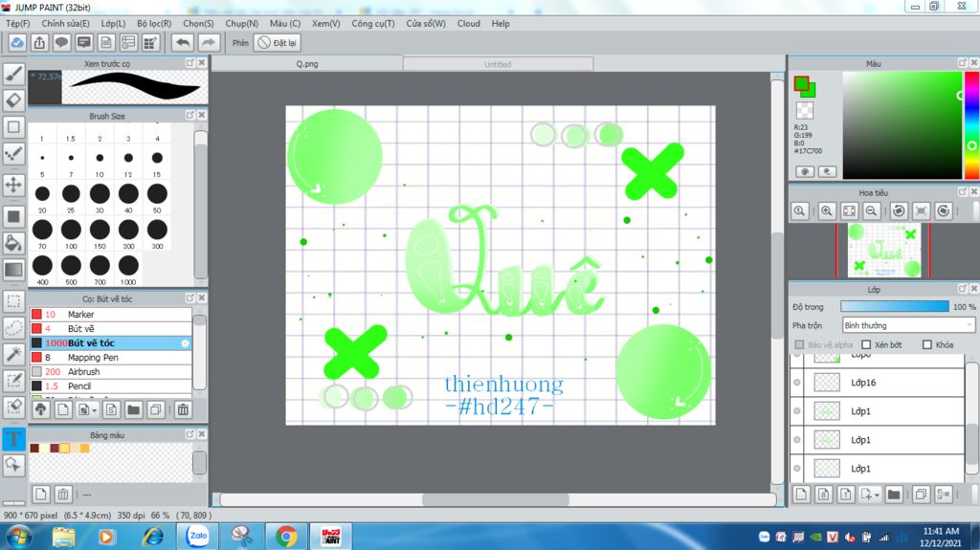Screen dimensions: 980x550
Task: Click the navigator canvas thumbnail
Action: (883, 251)
